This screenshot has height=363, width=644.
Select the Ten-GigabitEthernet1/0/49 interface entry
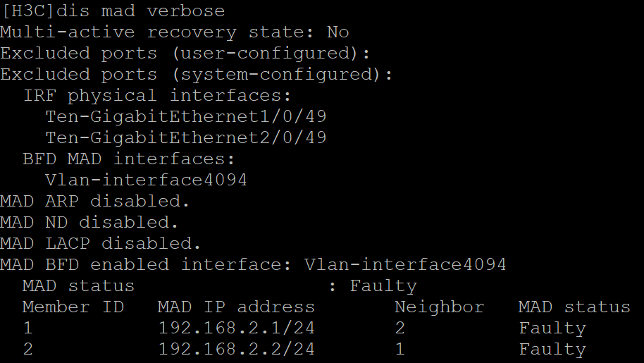tap(186, 117)
